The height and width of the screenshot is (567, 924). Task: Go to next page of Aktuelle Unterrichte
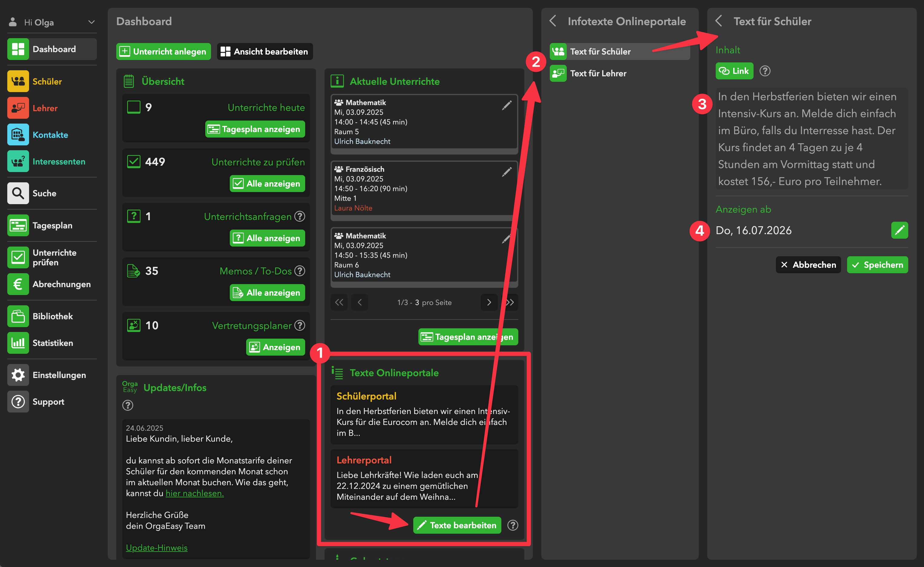tap(489, 303)
